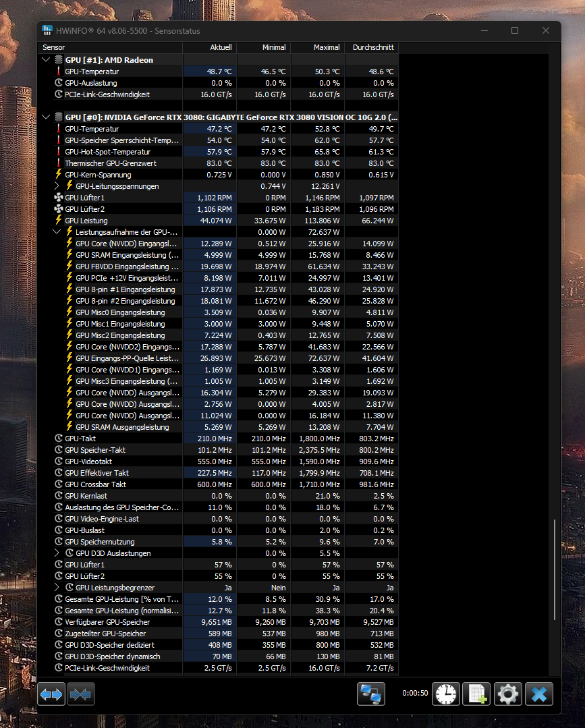Click the GPU Speichernutzung gauge icon
This screenshot has width=585, height=728.
59,541
